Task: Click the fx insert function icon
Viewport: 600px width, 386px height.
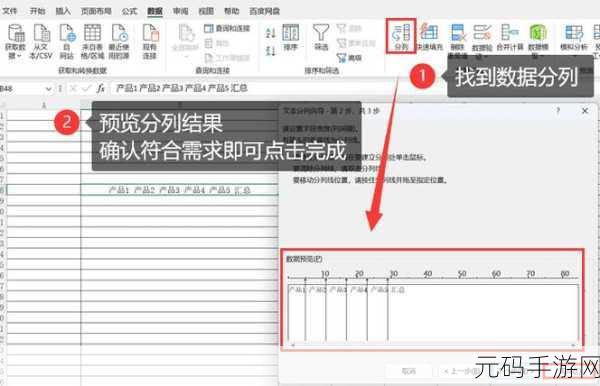Action: pos(101,88)
